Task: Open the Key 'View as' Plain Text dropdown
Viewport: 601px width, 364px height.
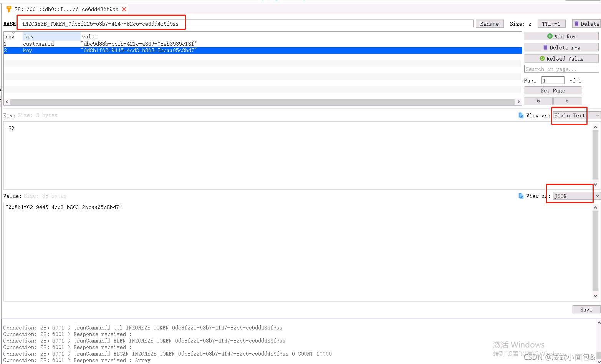Action: coord(569,115)
